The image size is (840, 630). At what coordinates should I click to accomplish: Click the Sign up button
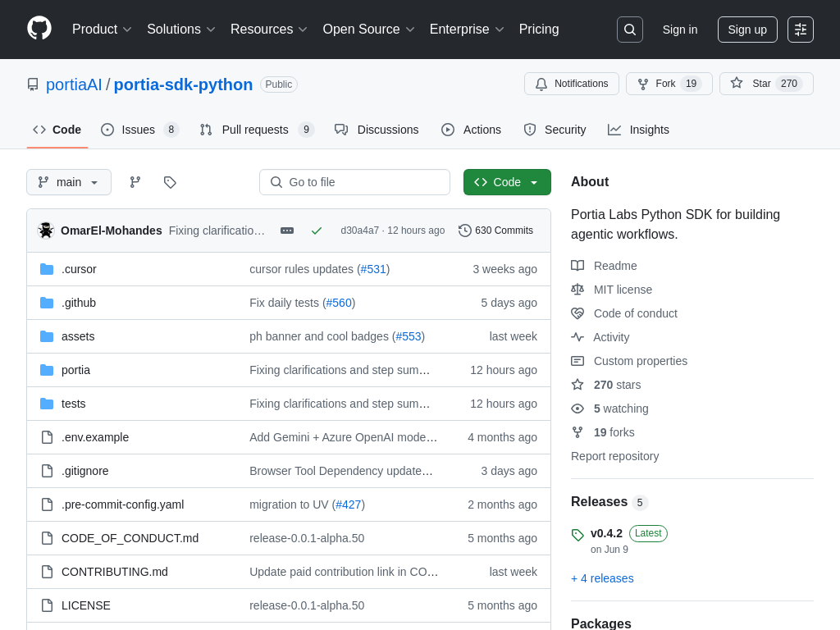coord(747,30)
